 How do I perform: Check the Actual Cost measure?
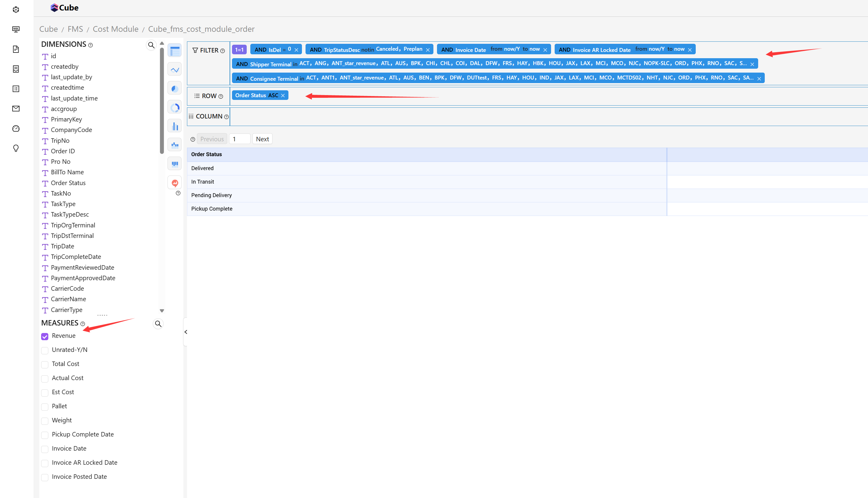[44, 379]
